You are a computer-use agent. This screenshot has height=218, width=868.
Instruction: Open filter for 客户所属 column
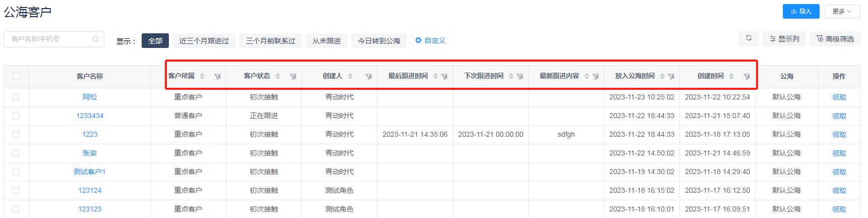coord(218,76)
